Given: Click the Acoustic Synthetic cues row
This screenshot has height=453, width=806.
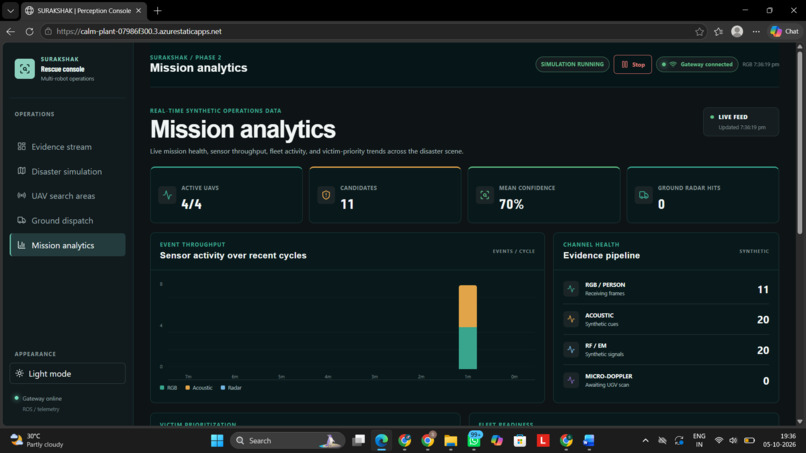Looking at the screenshot, I should point(666,319).
